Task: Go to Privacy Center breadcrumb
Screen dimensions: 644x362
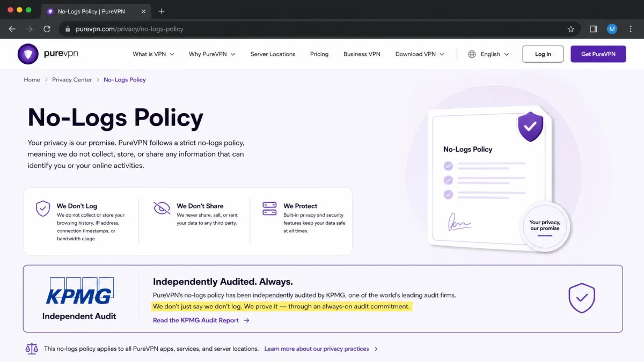Action: [72, 79]
